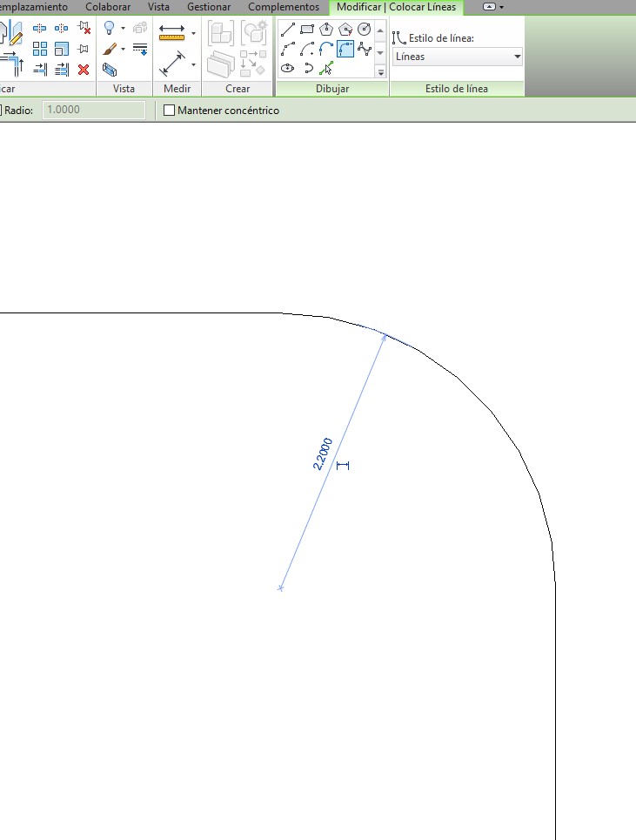Image resolution: width=636 pixels, height=840 pixels.
Task: Click the red Delete X icon
Action: [84, 70]
